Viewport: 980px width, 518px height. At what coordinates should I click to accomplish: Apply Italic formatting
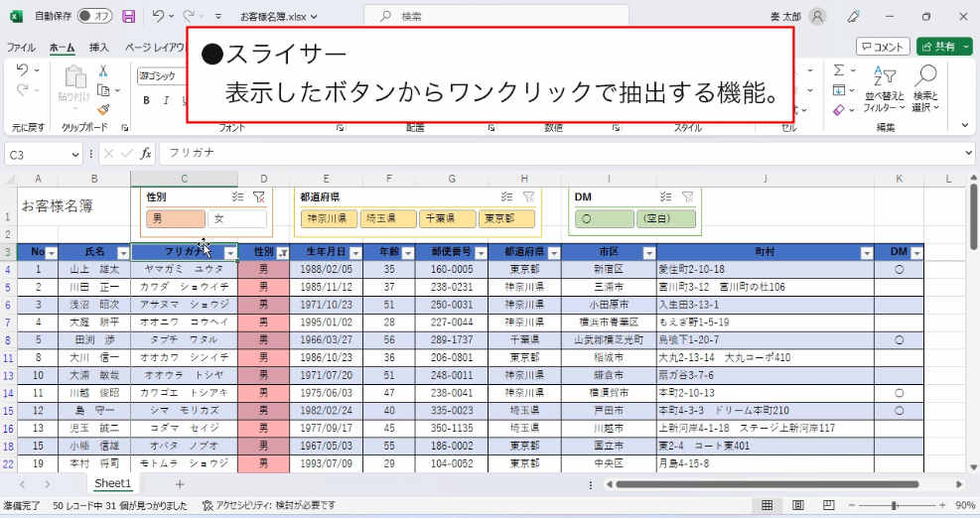(x=166, y=100)
